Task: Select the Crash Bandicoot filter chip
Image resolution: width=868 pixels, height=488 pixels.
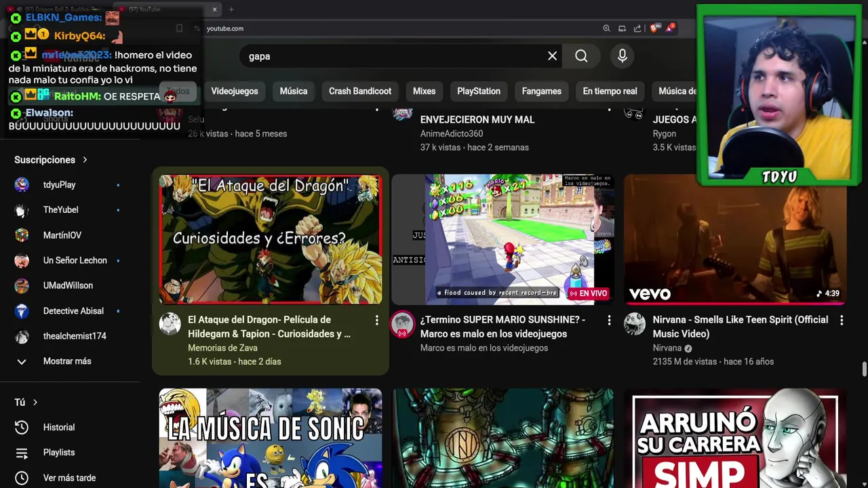Action: (360, 91)
